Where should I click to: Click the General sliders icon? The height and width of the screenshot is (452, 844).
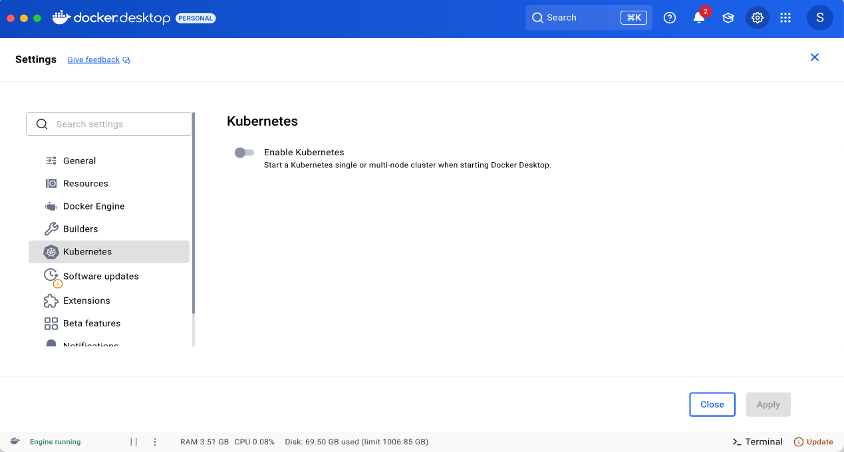51,160
